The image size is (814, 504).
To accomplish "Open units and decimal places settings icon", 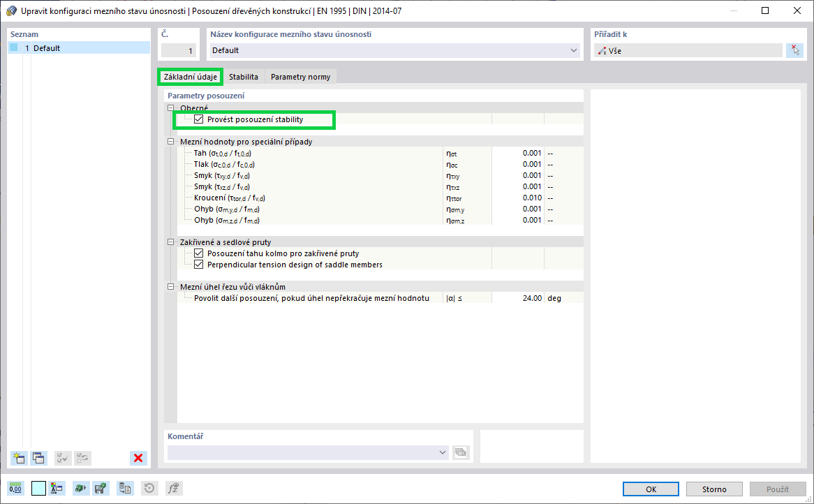I will pos(15,489).
